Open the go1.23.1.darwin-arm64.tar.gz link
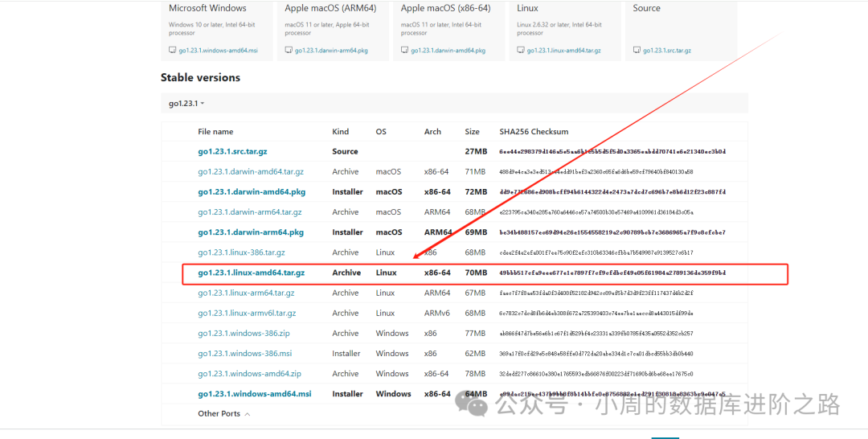The width and height of the screenshot is (868, 439). (x=250, y=212)
